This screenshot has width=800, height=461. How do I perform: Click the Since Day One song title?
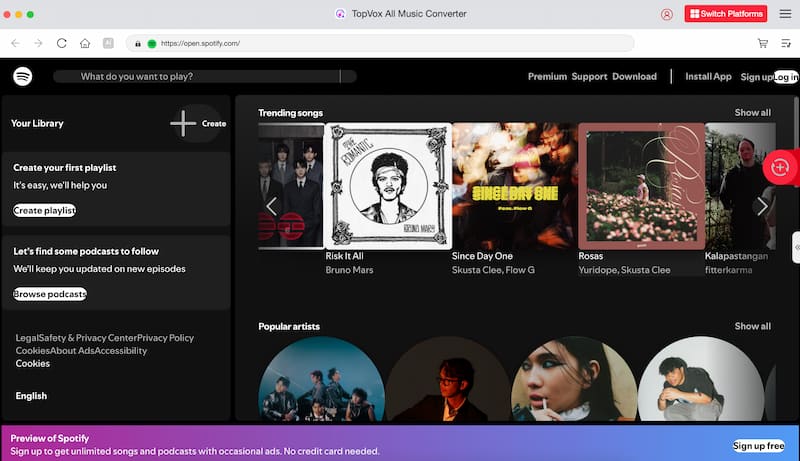click(482, 256)
